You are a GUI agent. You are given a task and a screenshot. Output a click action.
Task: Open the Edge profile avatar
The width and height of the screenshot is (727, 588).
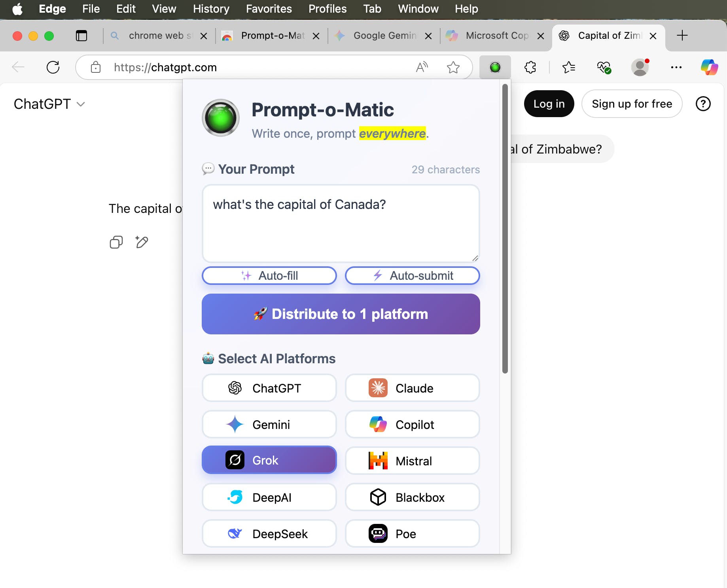pyautogui.click(x=640, y=67)
